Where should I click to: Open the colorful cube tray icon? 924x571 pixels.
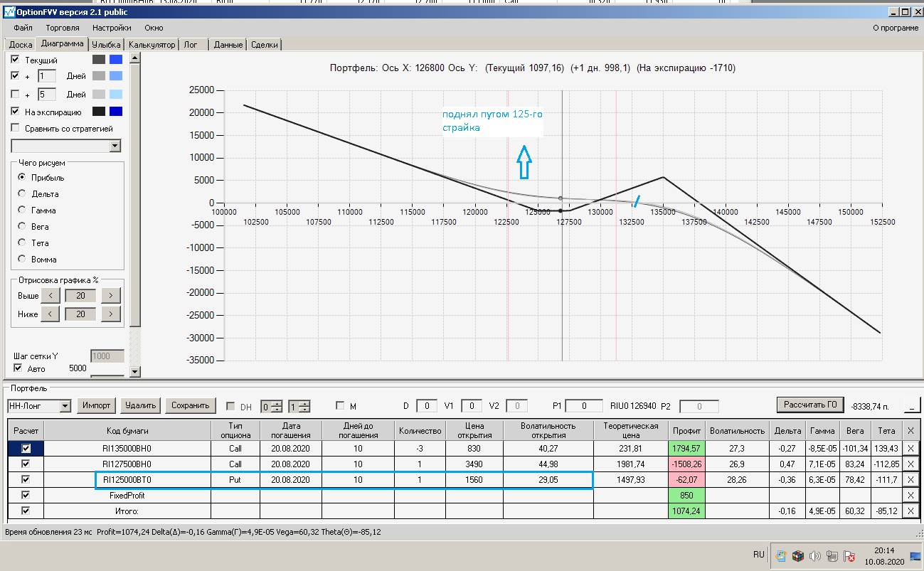[797, 556]
